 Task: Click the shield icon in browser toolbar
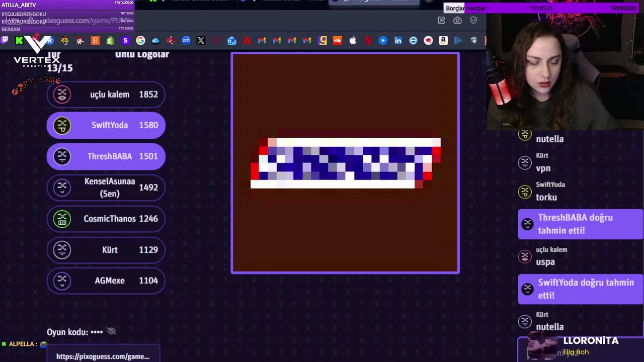[x=473, y=20]
